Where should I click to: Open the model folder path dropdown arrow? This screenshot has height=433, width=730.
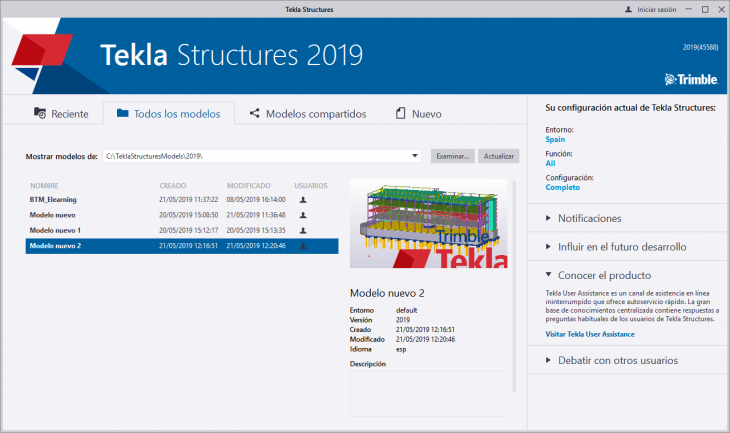coord(414,156)
